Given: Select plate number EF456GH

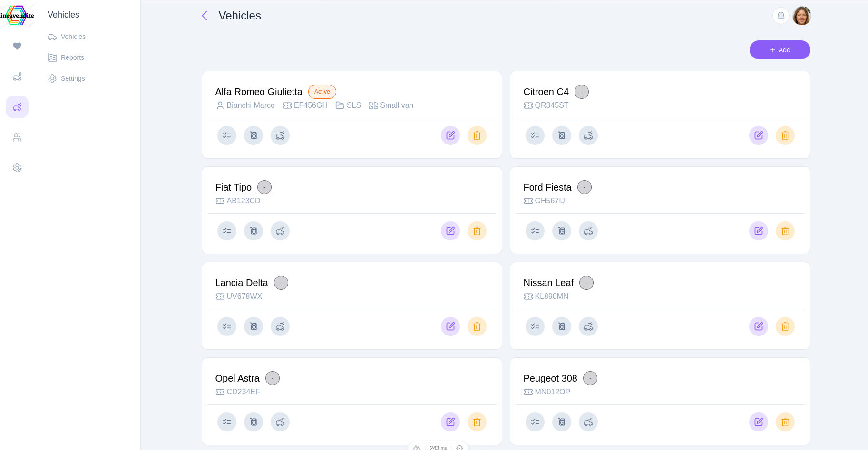Looking at the screenshot, I should coord(311,105).
